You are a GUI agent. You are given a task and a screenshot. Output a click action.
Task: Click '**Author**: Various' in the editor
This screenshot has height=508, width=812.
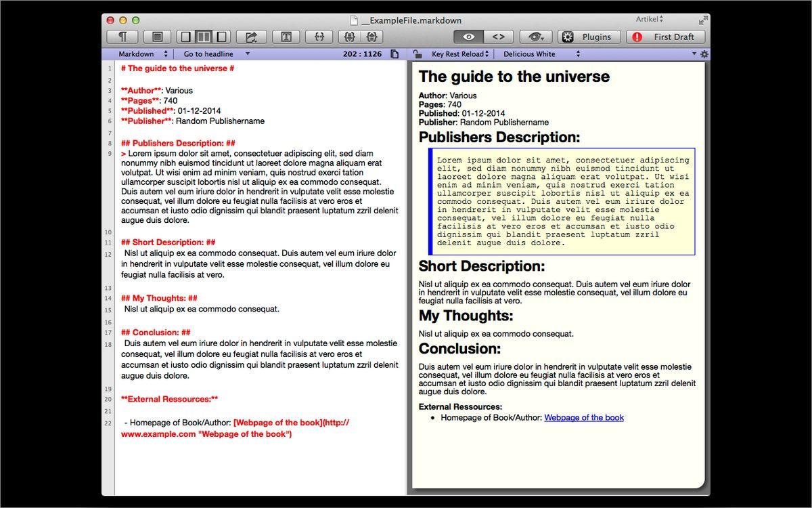pyautogui.click(x=157, y=91)
